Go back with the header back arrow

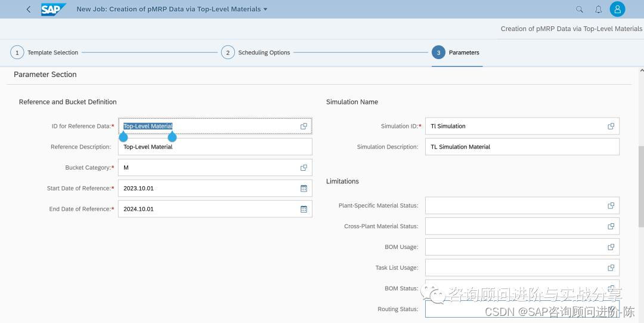29,9
